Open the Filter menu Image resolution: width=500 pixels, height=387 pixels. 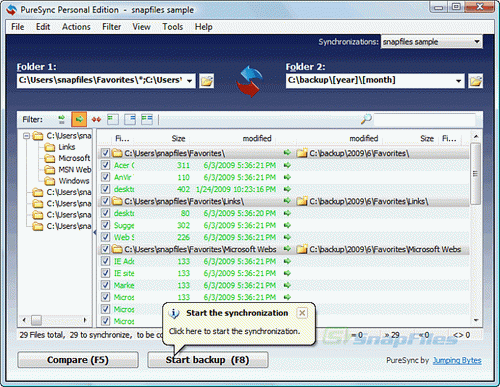(x=111, y=27)
